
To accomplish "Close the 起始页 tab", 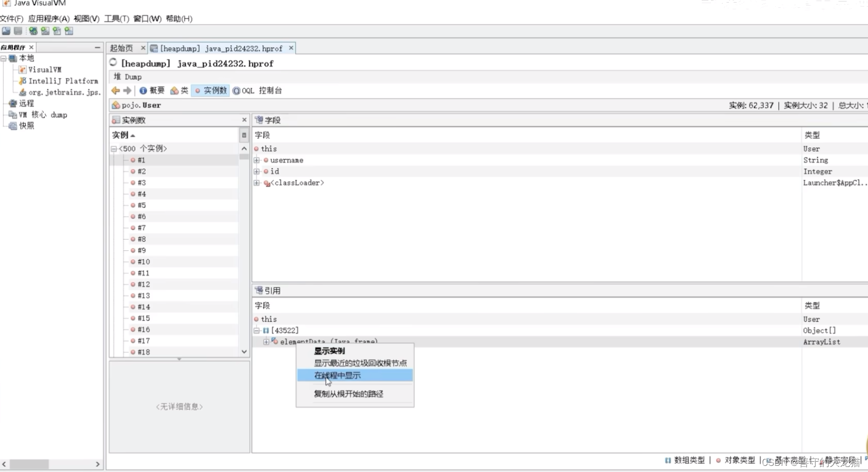I will tap(143, 48).
